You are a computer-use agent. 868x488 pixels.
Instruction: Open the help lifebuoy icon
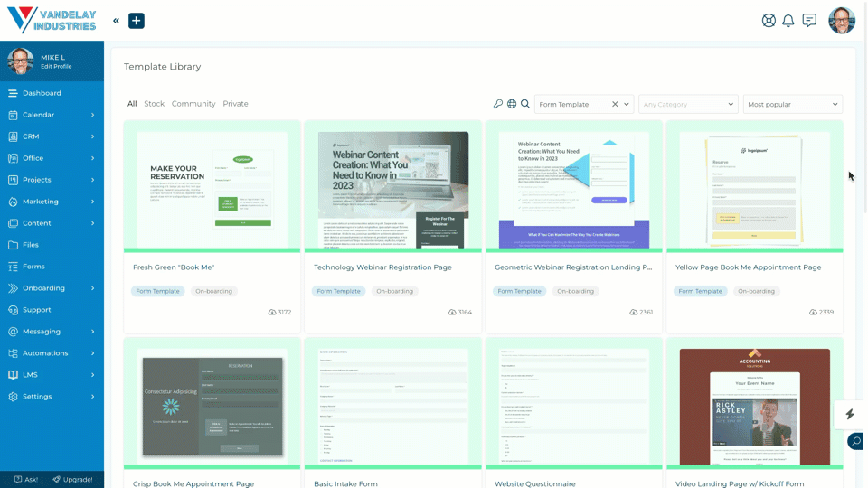coord(769,21)
